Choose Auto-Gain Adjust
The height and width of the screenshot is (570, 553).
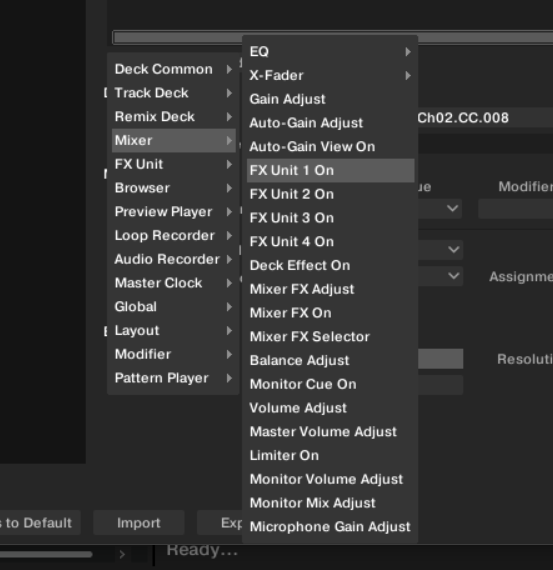click(330, 123)
